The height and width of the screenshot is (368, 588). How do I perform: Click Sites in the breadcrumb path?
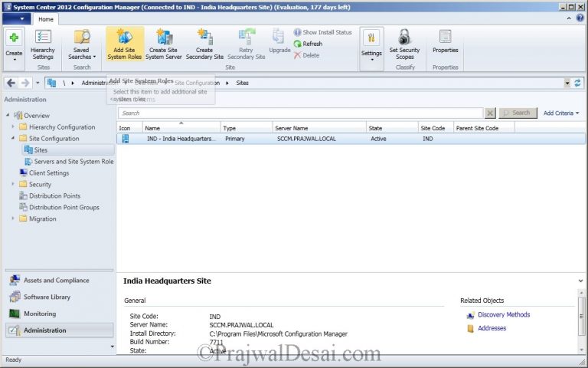pos(242,83)
